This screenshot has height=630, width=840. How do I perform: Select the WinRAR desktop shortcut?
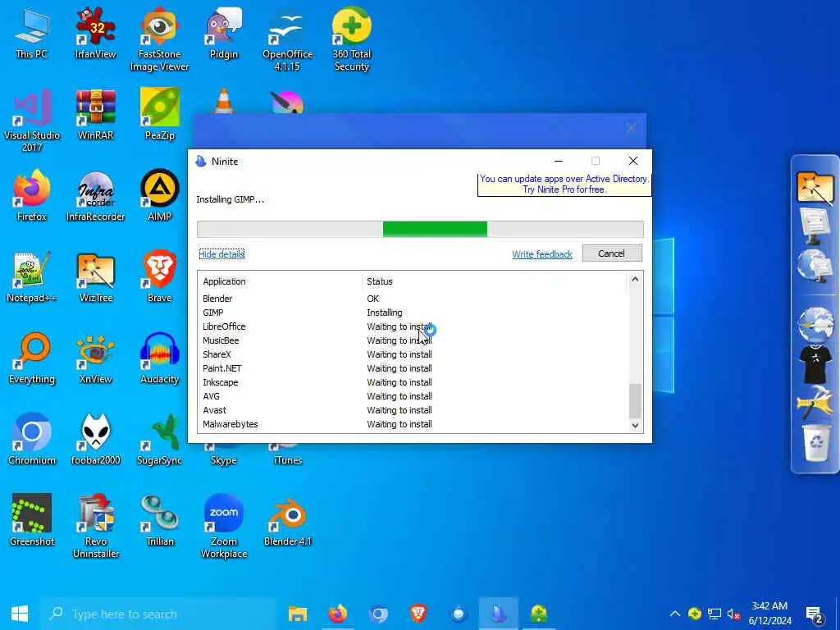(95, 115)
